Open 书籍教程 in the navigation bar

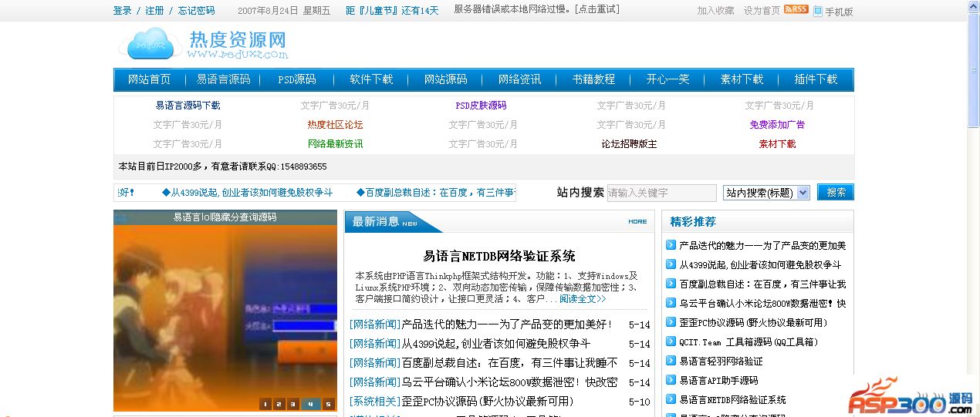(x=593, y=79)
